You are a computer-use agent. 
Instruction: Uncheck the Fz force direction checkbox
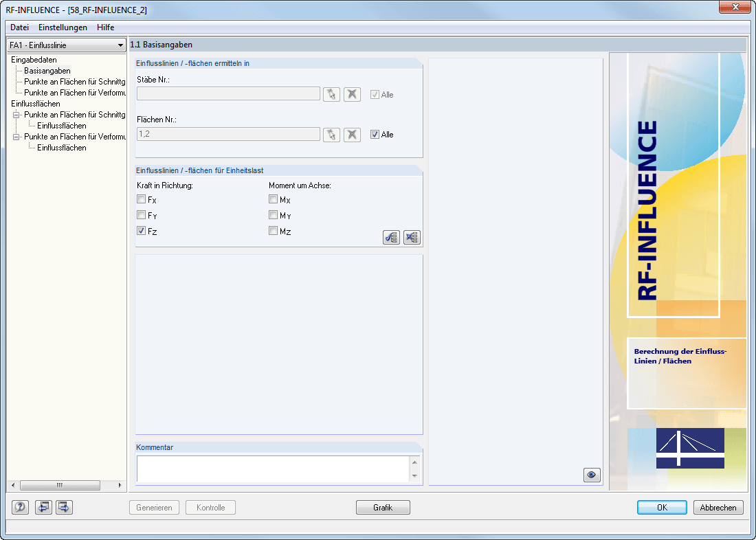pos(142,231)
